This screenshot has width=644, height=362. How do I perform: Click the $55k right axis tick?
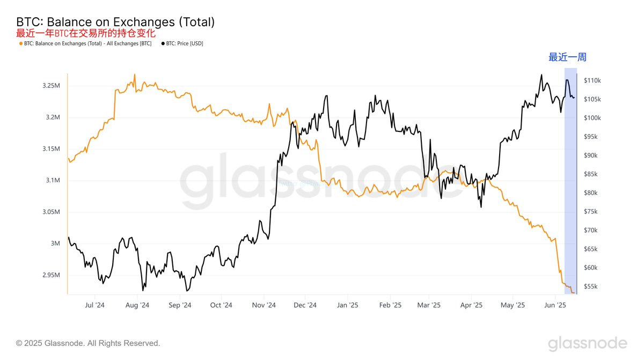[591, 286]
